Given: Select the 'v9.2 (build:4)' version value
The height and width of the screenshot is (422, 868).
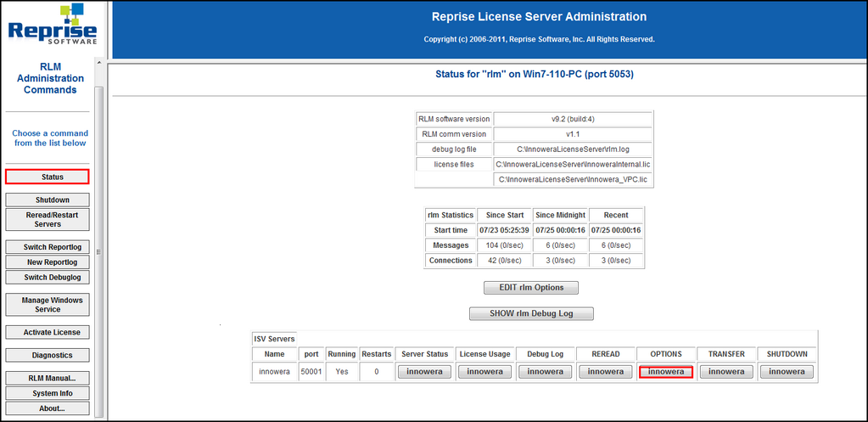Looking at the screenshot, I should click(573, 119).
